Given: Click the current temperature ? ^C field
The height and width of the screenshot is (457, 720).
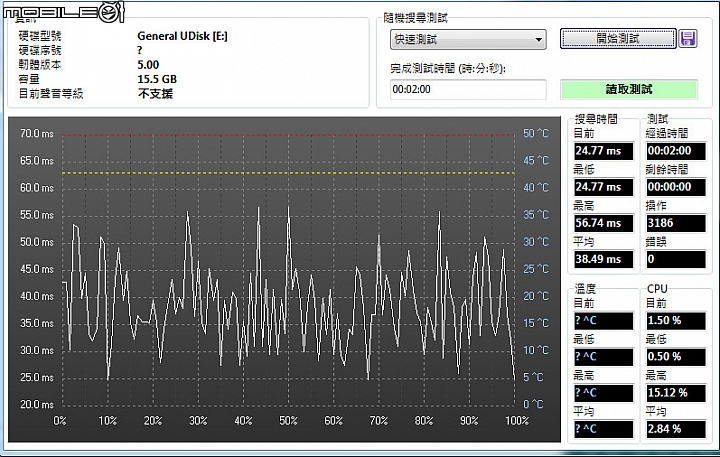Looking at the screenshot, I should click(603, 321).
